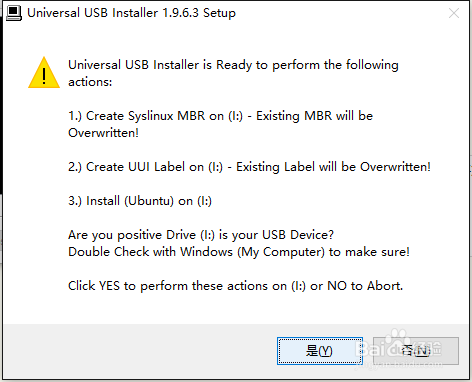Select the 'Ready to perform the following' heading line
Image resolution: width=472 pixels, height=382 pixels.
[x=233, y=65]
